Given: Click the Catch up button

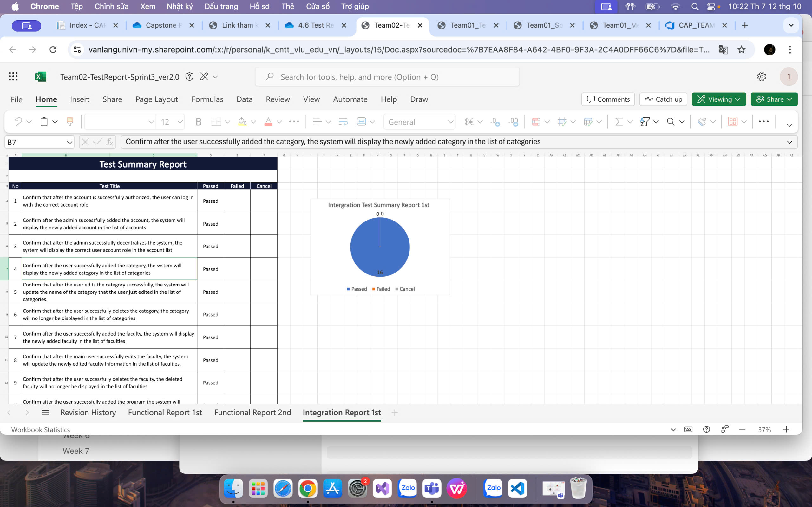Looking at the screenshot, I should (x=663, y=99).
